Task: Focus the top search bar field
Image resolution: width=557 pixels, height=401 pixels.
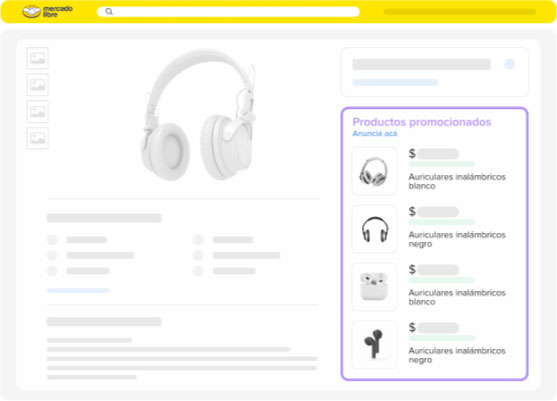Action: coord(228,12)
